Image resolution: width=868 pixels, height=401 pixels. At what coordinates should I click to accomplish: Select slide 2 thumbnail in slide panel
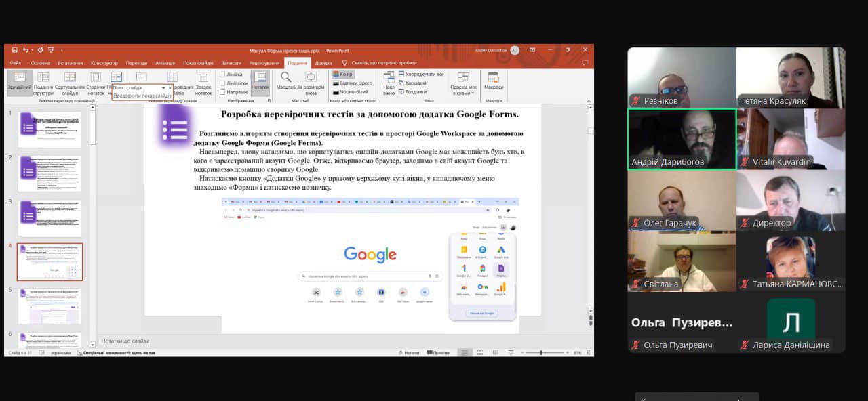(x=50, y=173)
